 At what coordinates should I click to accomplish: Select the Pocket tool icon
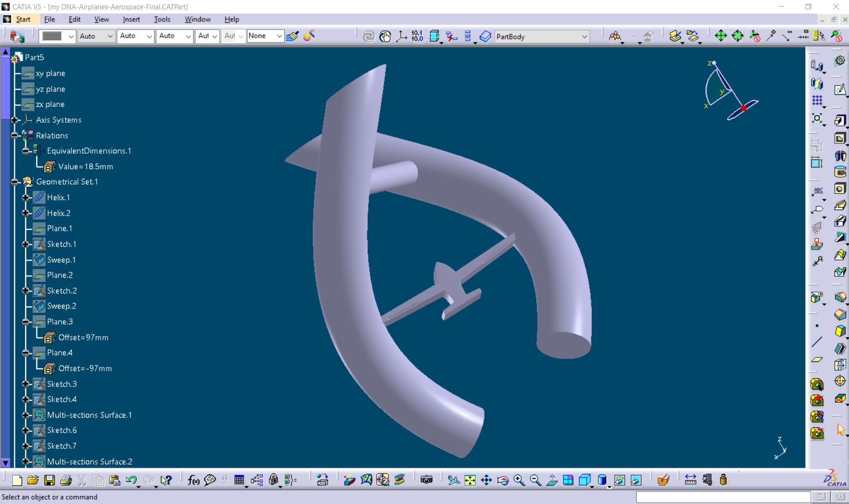(x=840, y=139)
